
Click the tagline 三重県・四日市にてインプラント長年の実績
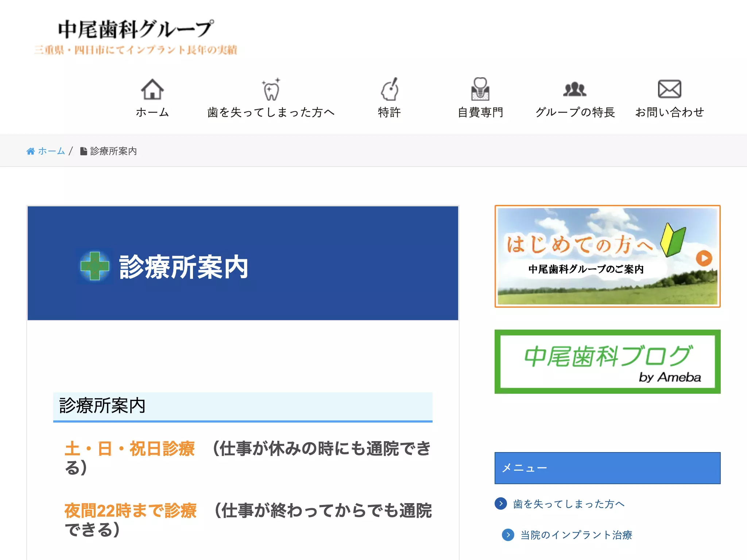tap(136, 50)
